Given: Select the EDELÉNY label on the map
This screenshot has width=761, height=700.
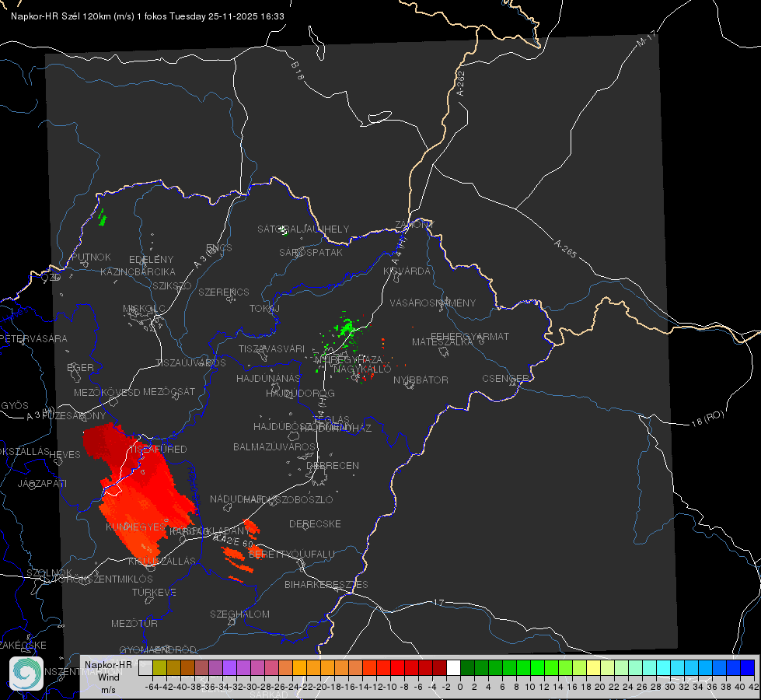Looking at the screenshot, I should click(x=151, y=260).
